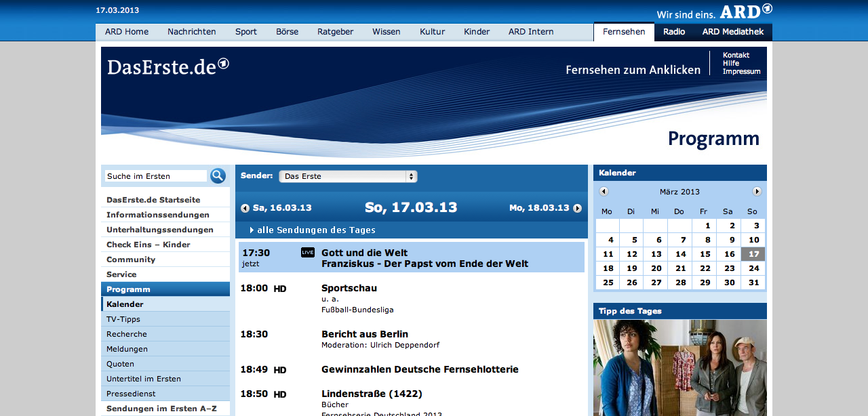Open the Sportschau programme entry
Viewport: 868px width, 416px height.
click(x=349, y=288)
